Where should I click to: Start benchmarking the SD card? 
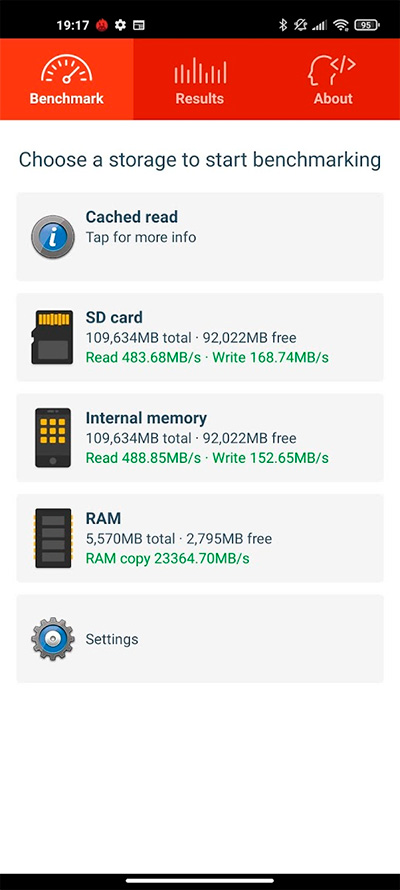point(200,337)
